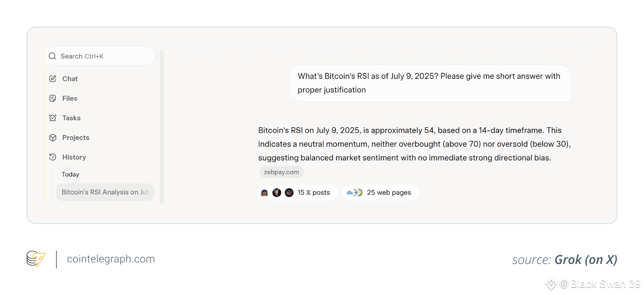
Task: Click the Chat compose icon
Action: (x=52, y=79)
